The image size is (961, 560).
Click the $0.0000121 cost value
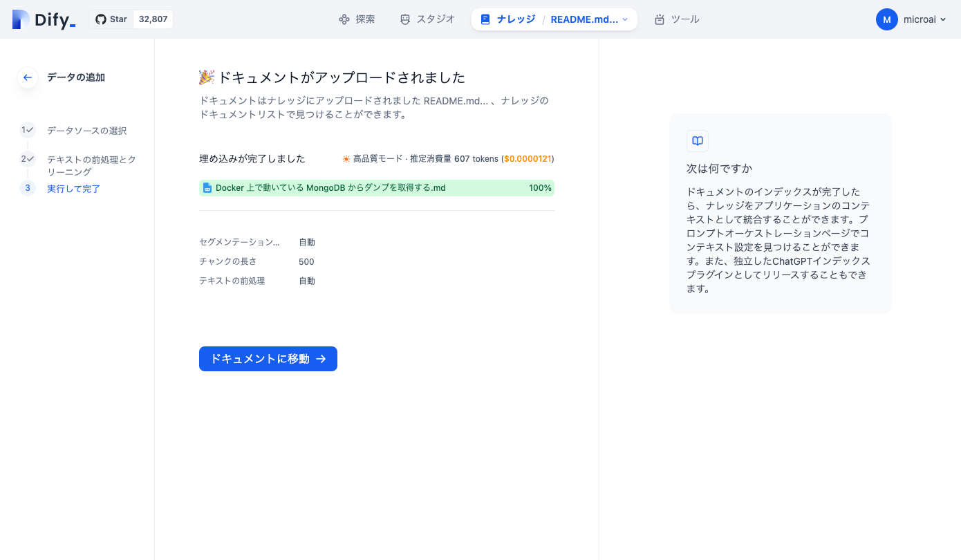click(528, 159)
